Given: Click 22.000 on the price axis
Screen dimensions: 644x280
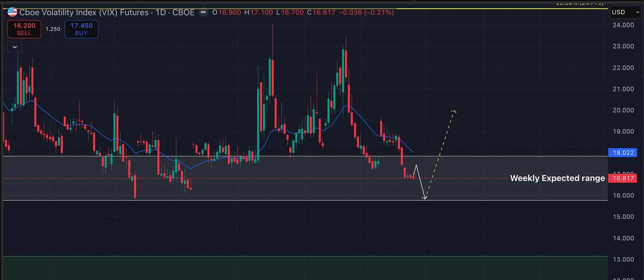Looking at the screenshot, I should point(624,68).
